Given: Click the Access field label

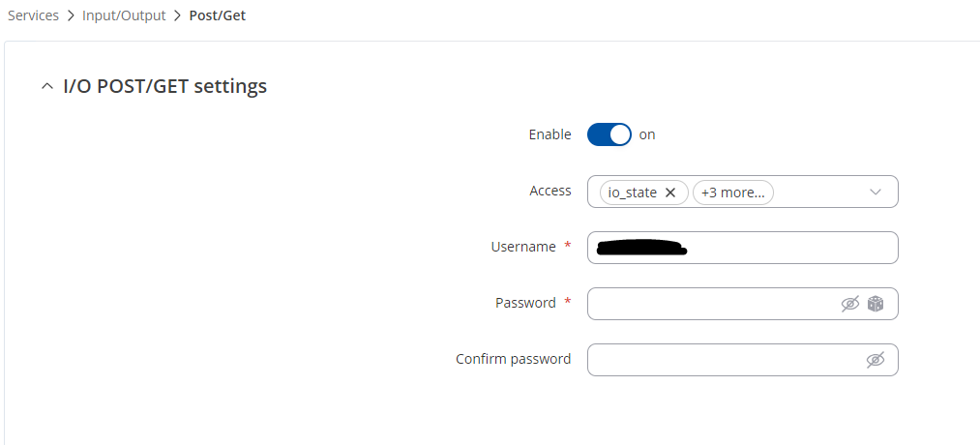Looking at the screenshot, I should pyautogui.click(x=550, y=191).
